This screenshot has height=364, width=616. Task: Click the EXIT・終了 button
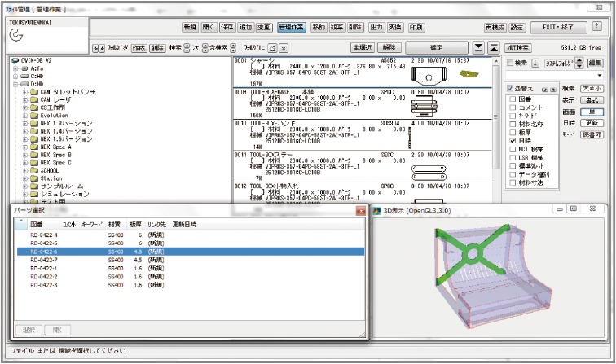(558, 27)
